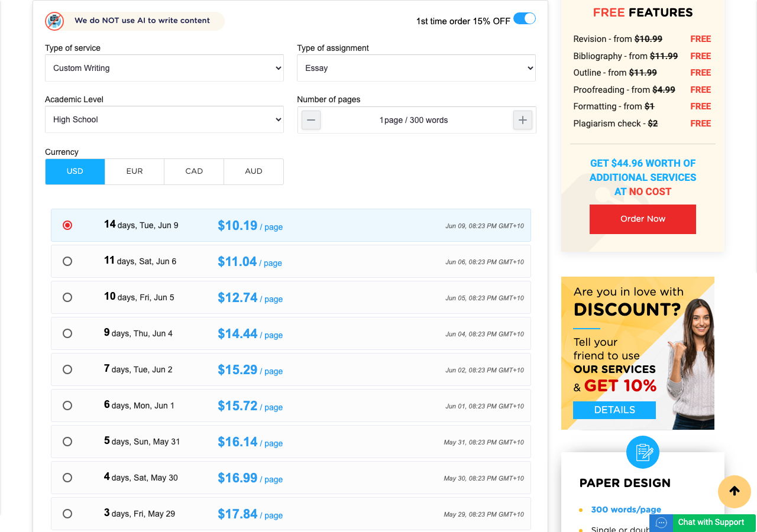Viewport: 757px width, 532px height.
Task: Select the 5 days deadline radio
Action: pos(67,442)
